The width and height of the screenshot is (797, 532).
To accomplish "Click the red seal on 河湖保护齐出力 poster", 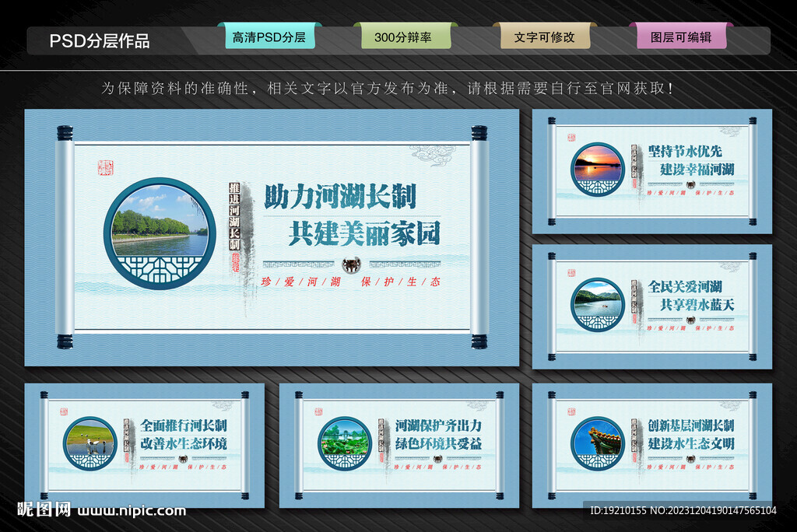I will pyautogui.click(x=318, y=411).
